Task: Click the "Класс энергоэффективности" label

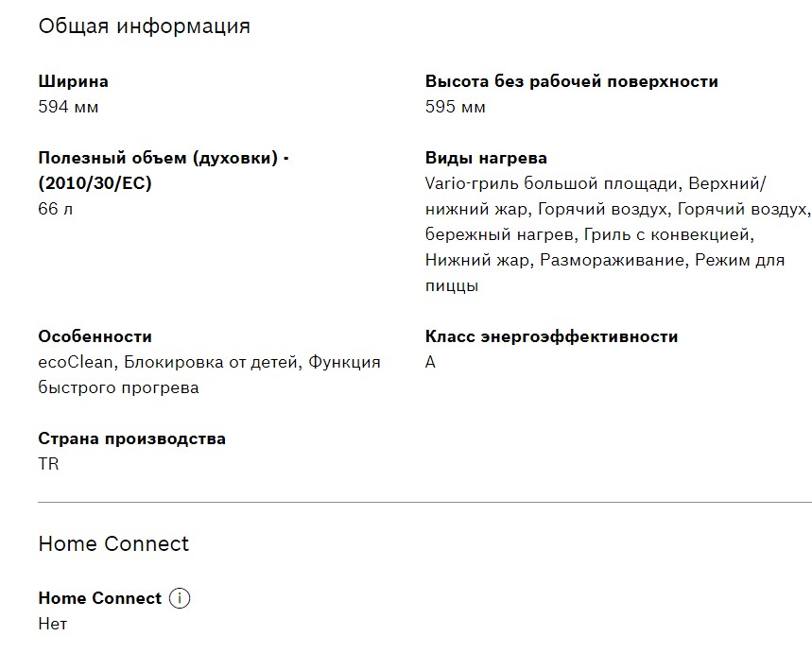Action: [x=551, y=336]
